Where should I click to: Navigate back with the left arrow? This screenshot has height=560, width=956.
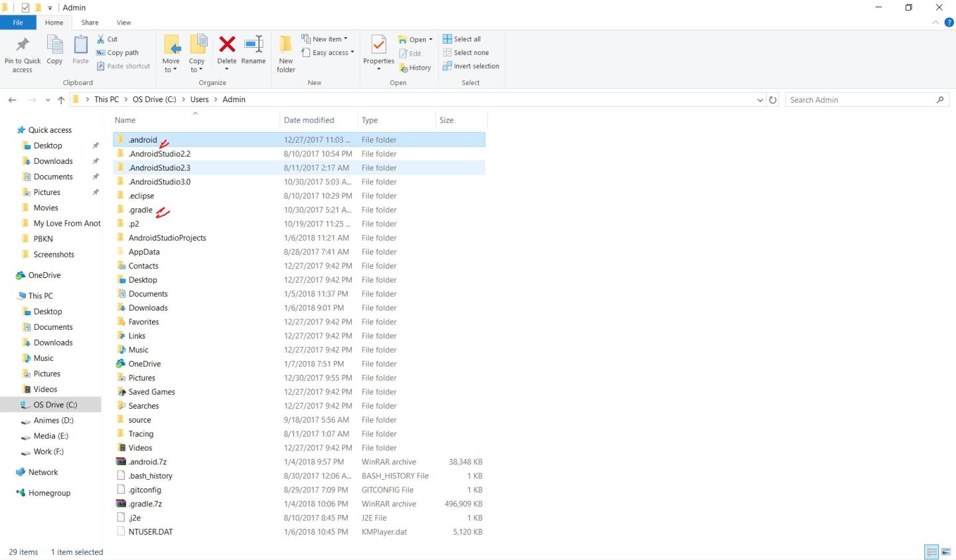coord(12,100)
